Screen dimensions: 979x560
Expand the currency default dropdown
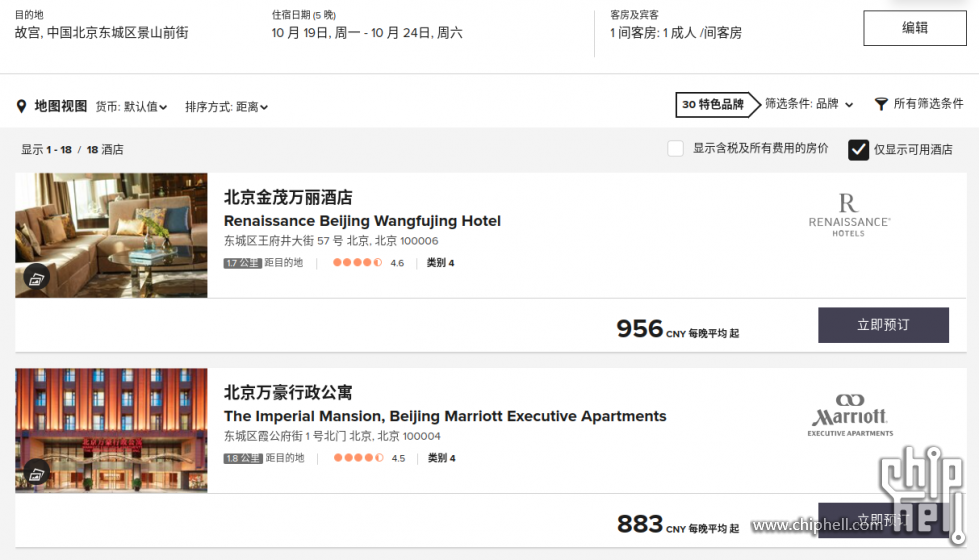pyautogui.click(x=131, y=107)
